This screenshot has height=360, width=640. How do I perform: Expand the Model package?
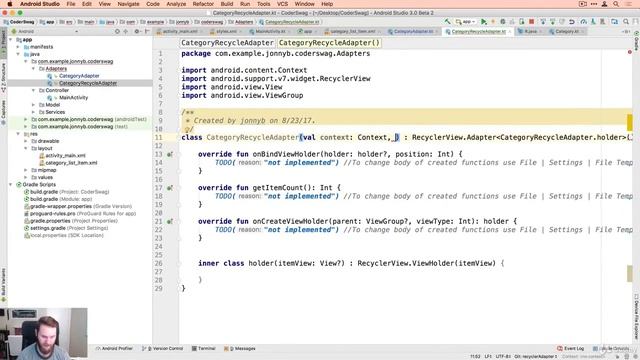33,105
